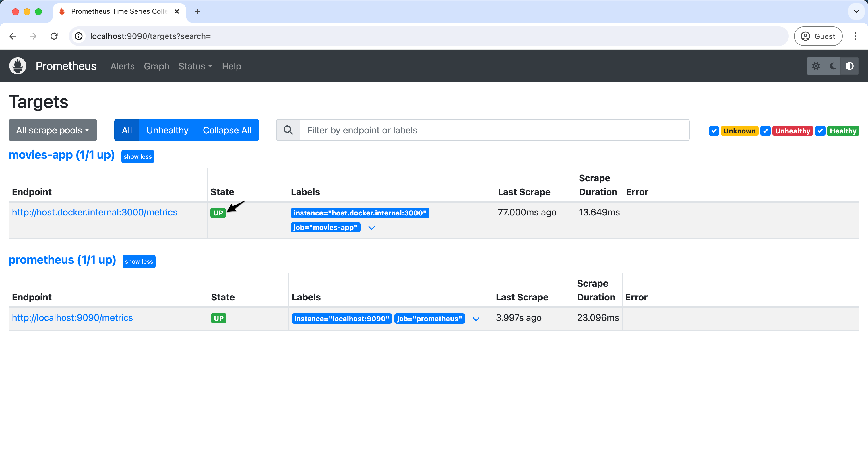The height and width of the screenshot is (466, 868).
Task: Click the UP badge for prometheus
Action: click(x=219, y=319)
